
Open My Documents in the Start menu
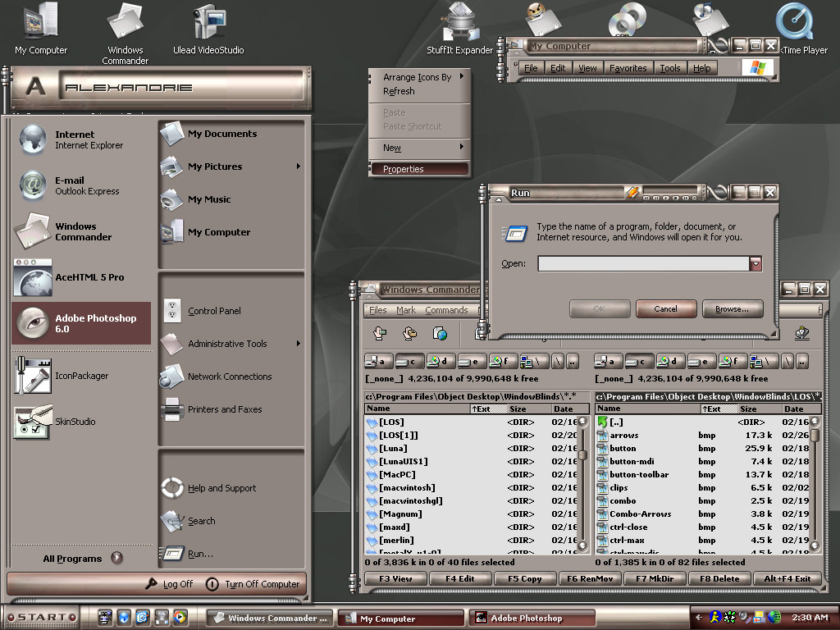coord(231,134)
